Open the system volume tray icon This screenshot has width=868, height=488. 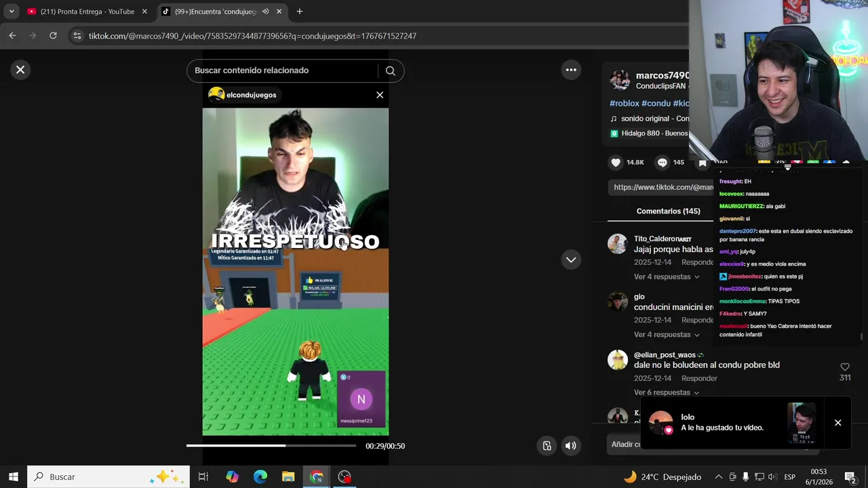coord(772,476)
